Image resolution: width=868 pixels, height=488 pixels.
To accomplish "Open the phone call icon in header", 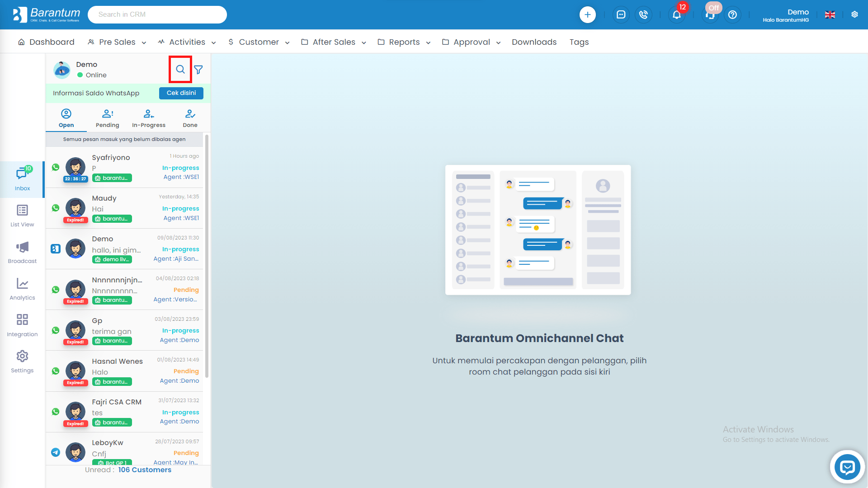I will coord(643,14).
